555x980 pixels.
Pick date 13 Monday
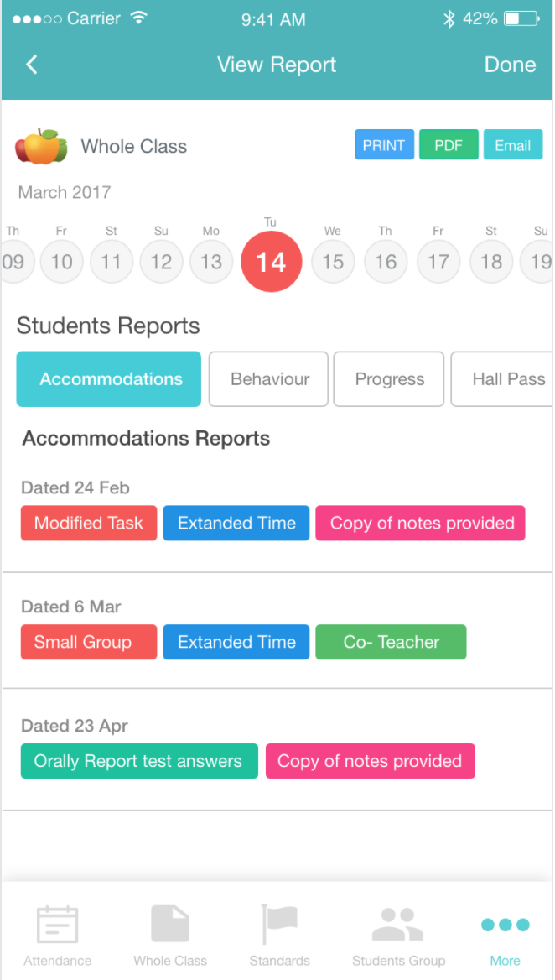pyautogui.click(x=211, y=262)
